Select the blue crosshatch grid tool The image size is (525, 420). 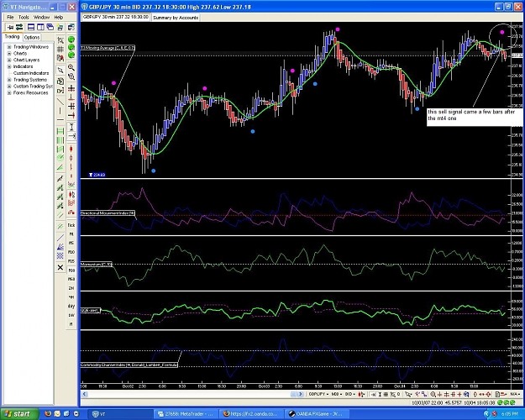[60, 256]
